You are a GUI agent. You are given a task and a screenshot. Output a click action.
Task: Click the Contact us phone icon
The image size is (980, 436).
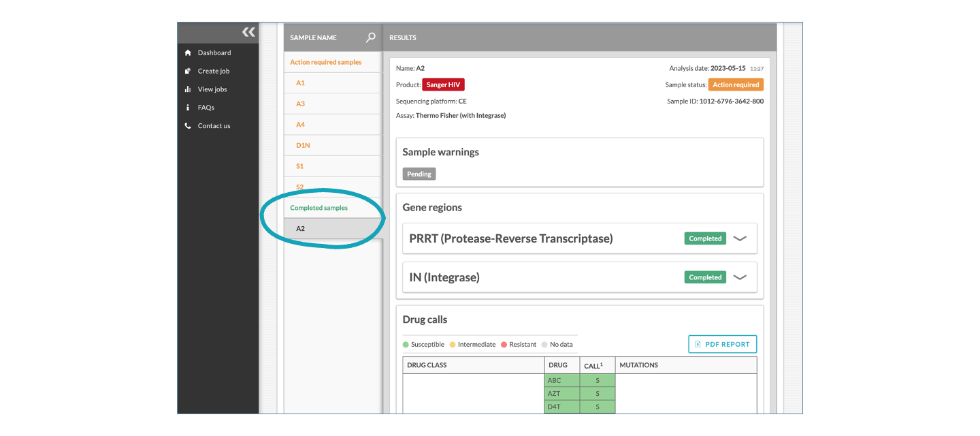188,126
